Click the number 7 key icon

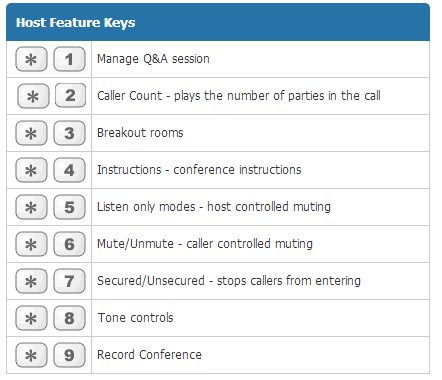[69, 281]
